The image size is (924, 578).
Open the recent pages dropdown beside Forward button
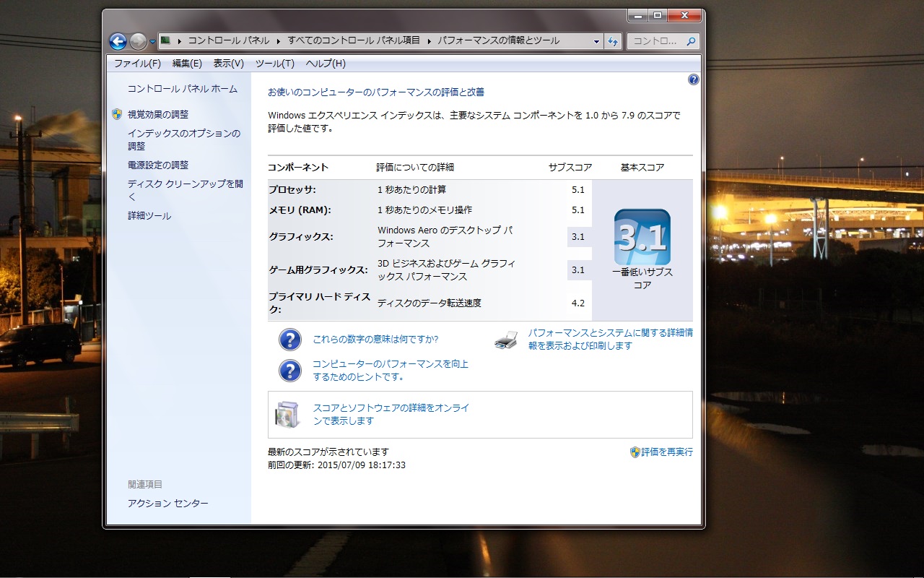coord(152,42)
